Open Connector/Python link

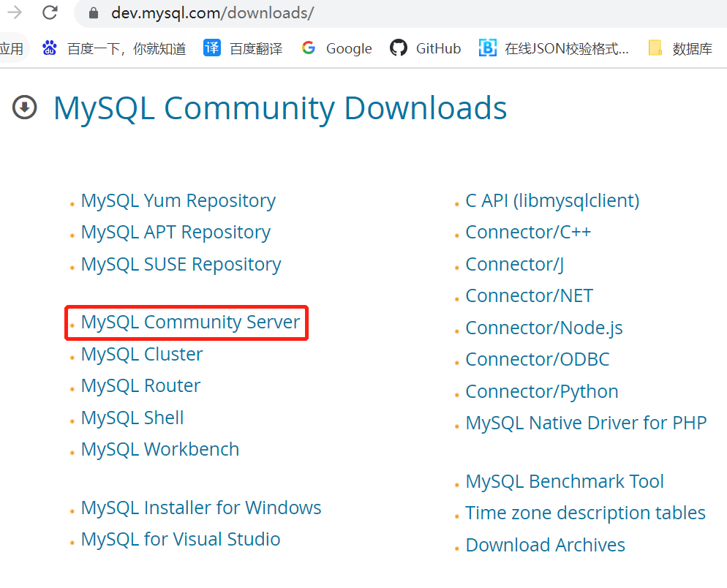point(541,391)
